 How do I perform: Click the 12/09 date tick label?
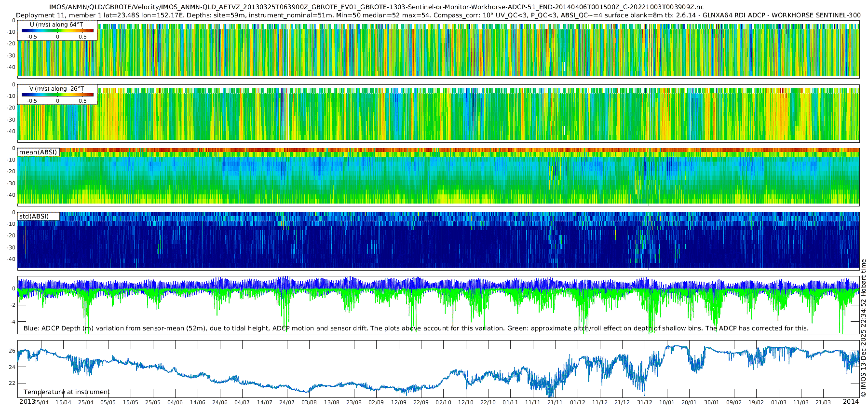[399, 402]
